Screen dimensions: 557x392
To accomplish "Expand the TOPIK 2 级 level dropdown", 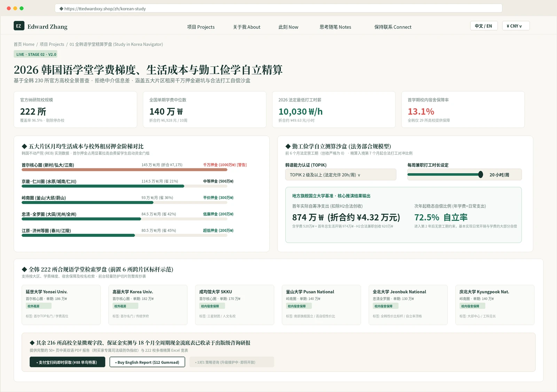I will click(x=340, y=175).
